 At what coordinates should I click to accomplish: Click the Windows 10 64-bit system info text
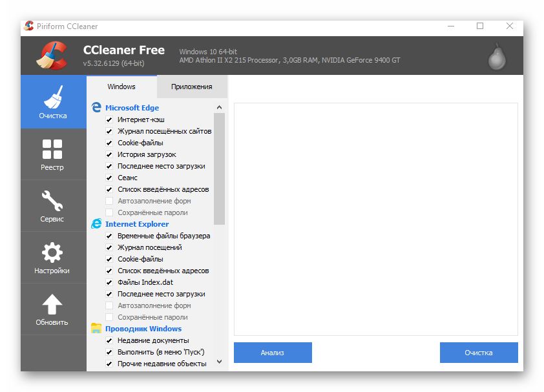208,52
